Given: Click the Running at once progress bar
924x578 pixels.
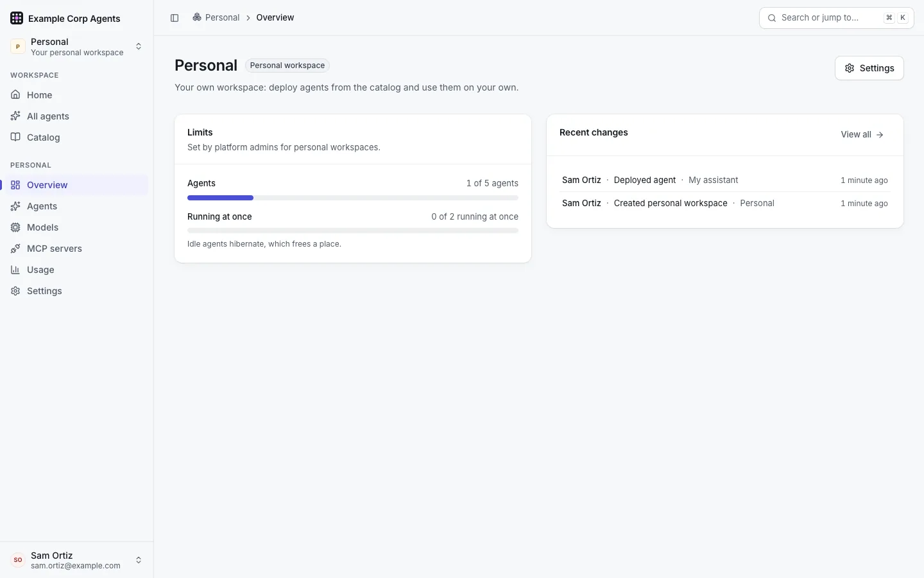Looking at the screenshot, I should coord(353,231).
